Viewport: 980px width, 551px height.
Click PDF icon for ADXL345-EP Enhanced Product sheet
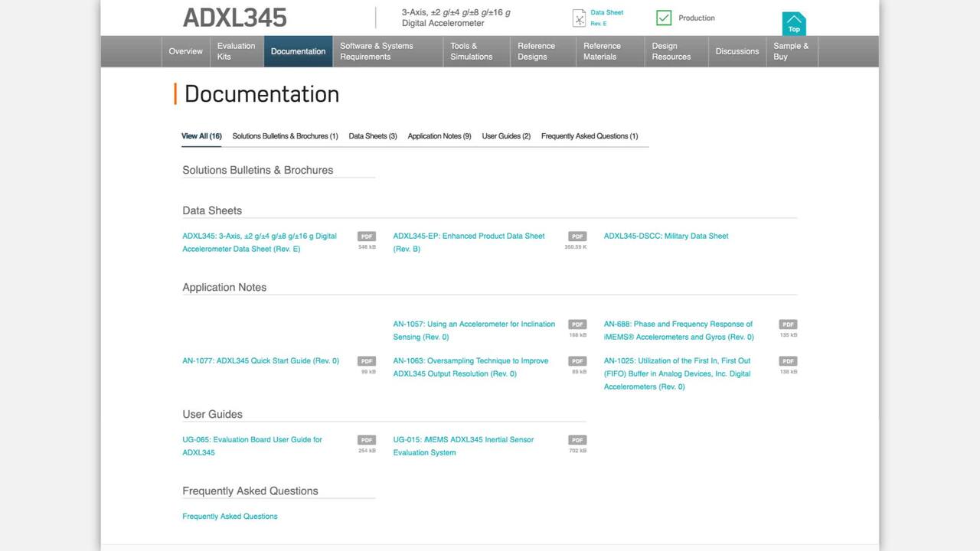(577, 236)
